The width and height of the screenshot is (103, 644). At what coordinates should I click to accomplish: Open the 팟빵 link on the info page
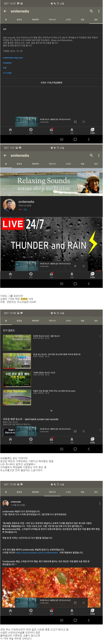tap(5, 68)
